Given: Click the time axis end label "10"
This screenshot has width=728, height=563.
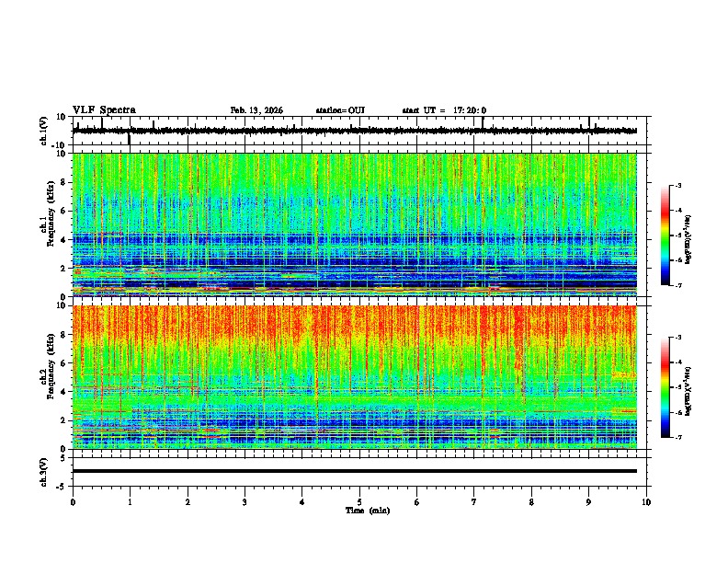Looking at the screenshot, I should click(646, 502).
